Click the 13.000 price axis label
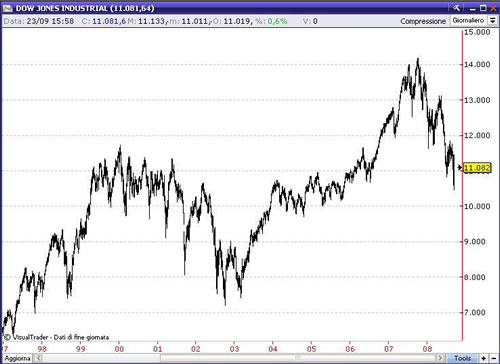Viewport: 500px width, 364px height. pyautogui.click(x=477, y=100)
